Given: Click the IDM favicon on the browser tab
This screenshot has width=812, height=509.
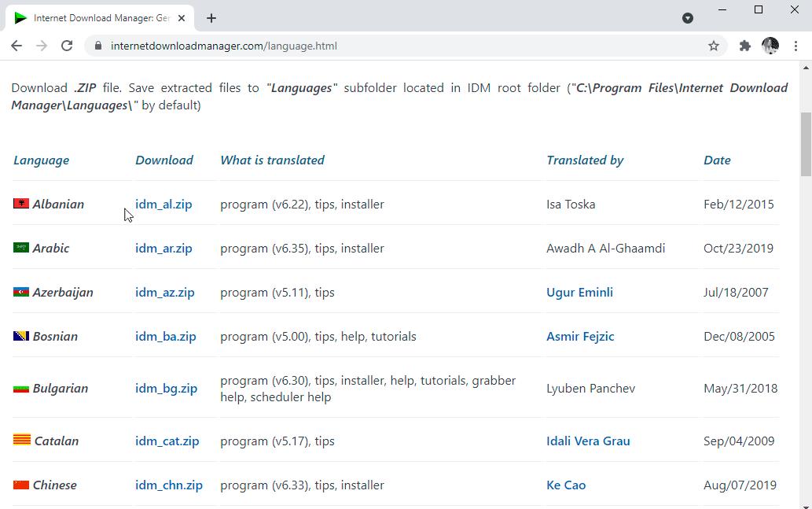Looking at the screenshot, I should click(x=20, y=17).
